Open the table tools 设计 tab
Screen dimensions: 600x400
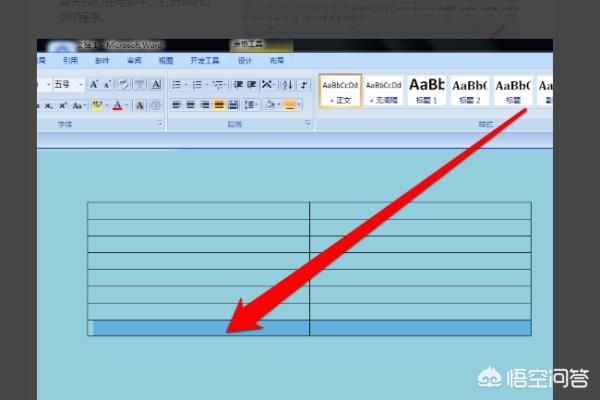[245, 60]
